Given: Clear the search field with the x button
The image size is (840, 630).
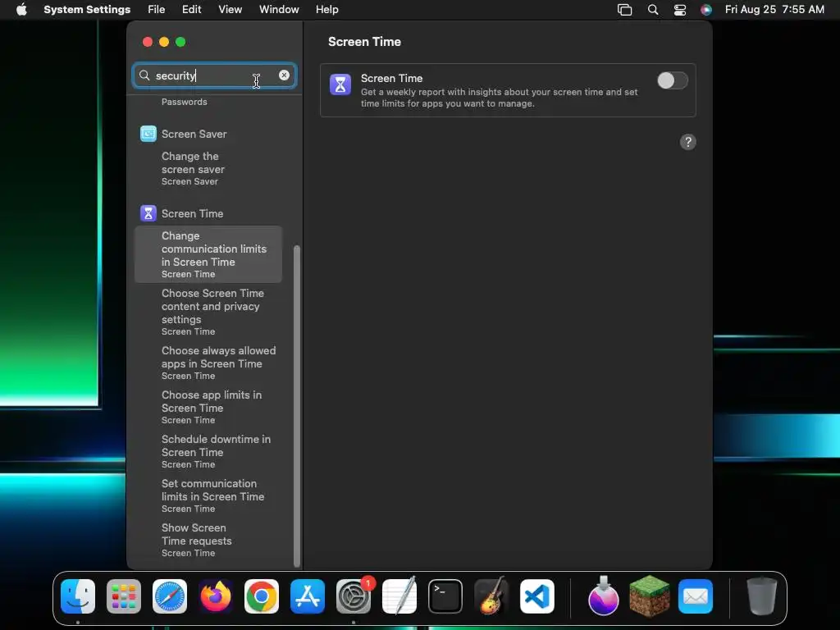Looking at the screenshot, I should point(284,75).
